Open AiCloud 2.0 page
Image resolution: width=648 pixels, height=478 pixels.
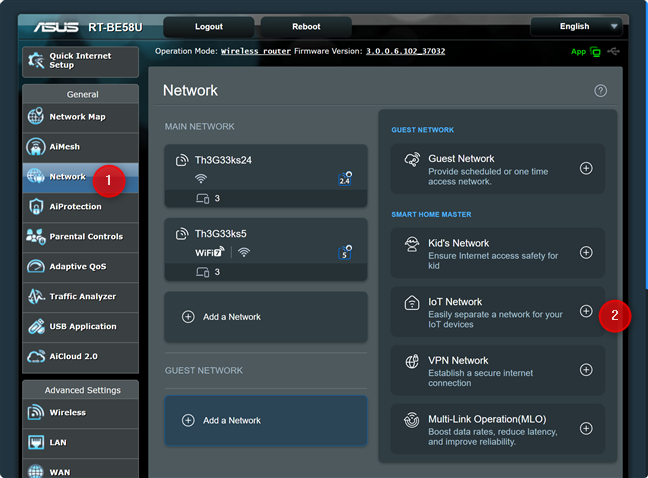pos(81,357)
